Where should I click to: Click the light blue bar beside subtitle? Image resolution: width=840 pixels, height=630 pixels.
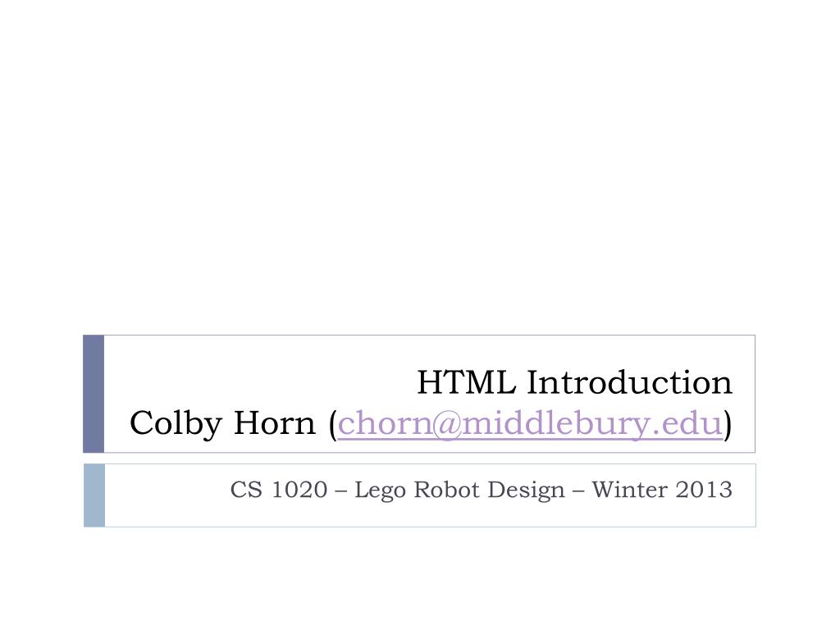pyautogui.click(x=94, y=495)
